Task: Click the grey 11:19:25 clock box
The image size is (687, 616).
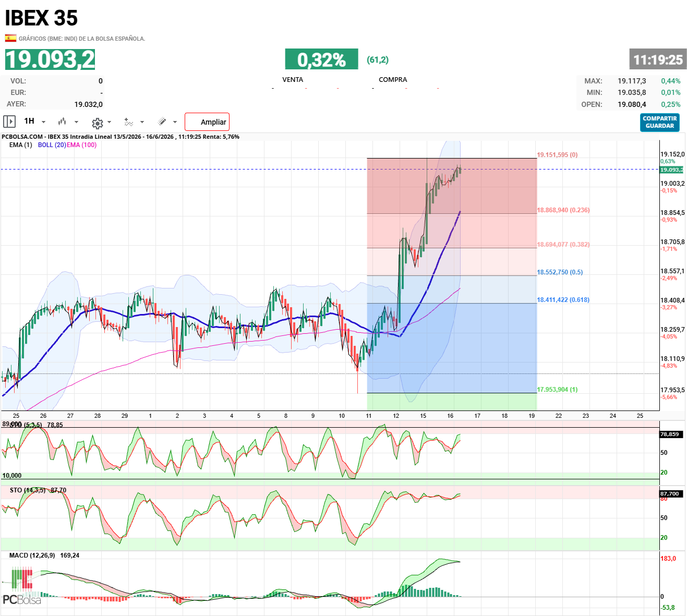Action: (658, 59)
